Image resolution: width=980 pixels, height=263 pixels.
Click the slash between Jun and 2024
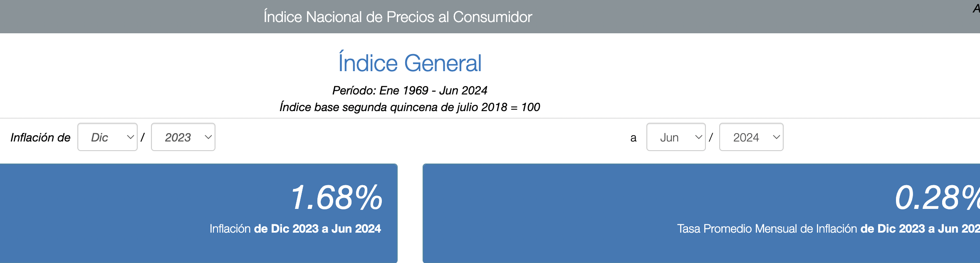click(711, 137)
